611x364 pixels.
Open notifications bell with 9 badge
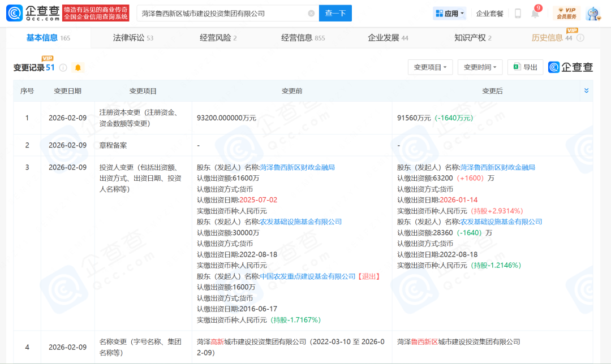pos(535,14)
